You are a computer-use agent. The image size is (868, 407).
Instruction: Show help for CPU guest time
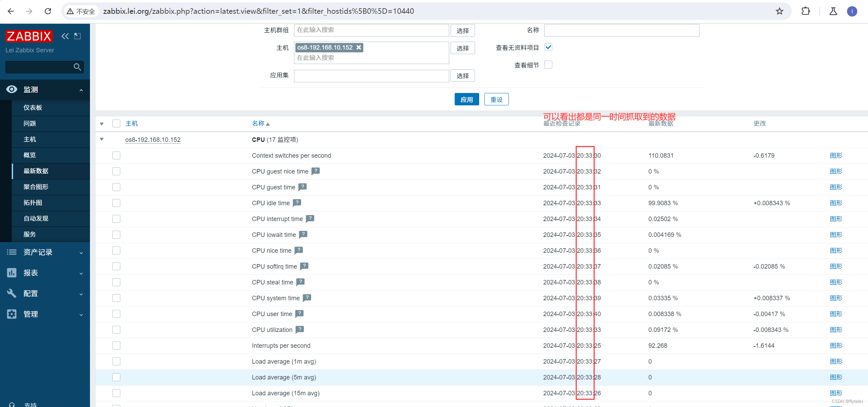pyautogui.click(x=302, y=187)
